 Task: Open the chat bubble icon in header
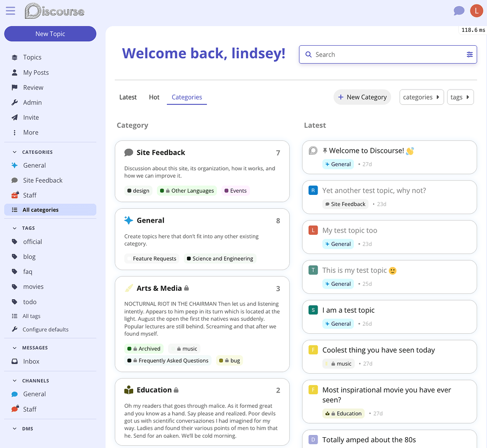point(459,11)
